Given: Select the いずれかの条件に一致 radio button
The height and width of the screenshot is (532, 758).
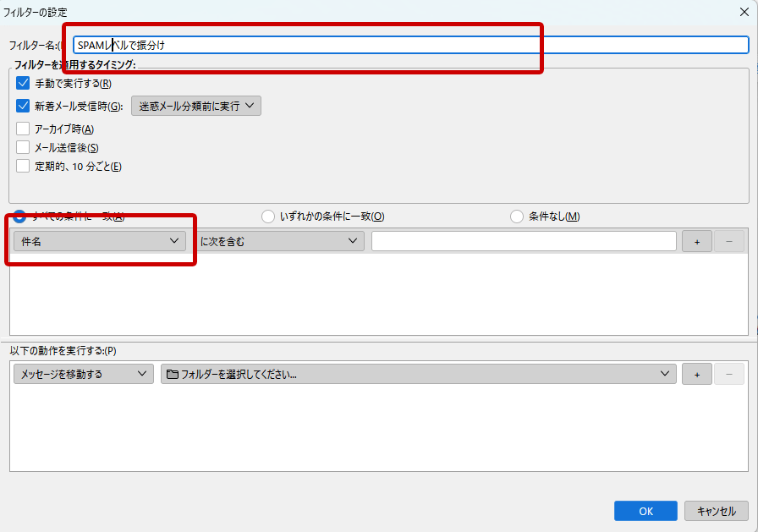Looking at the screenshot, I should tap(267, 216).
